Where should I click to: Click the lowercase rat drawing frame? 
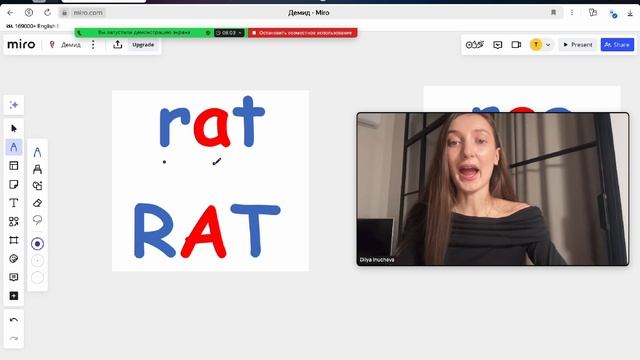click(212, 122)
